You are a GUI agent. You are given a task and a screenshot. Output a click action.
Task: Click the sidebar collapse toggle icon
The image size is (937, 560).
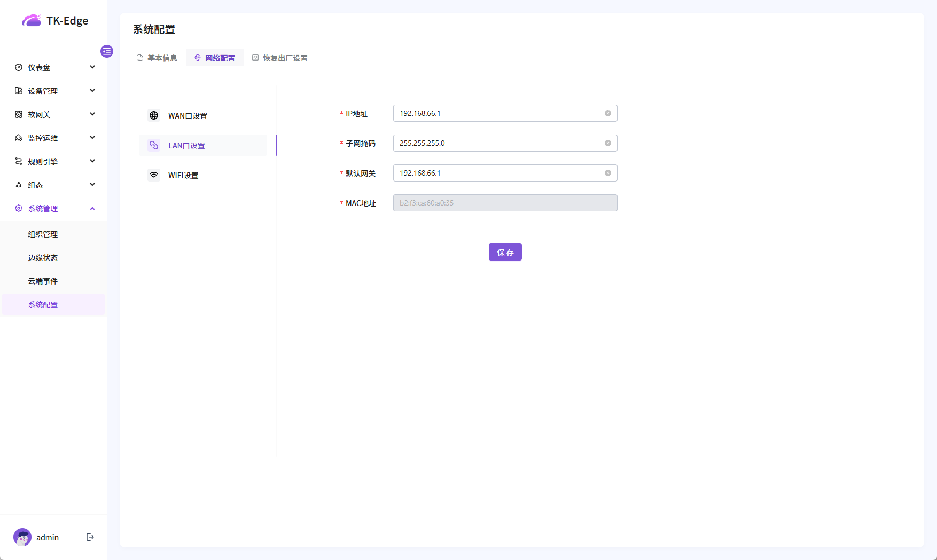107,51
